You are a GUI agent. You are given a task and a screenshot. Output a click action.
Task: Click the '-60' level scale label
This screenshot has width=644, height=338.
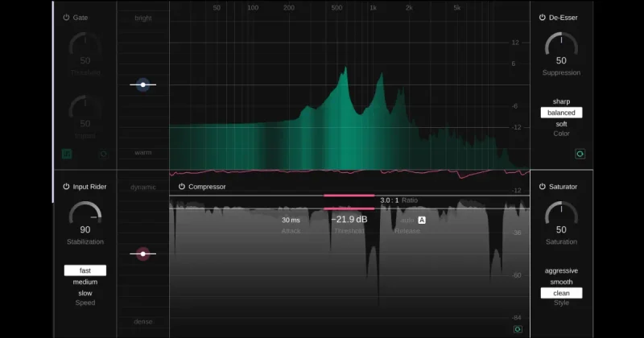pos(516,275)
